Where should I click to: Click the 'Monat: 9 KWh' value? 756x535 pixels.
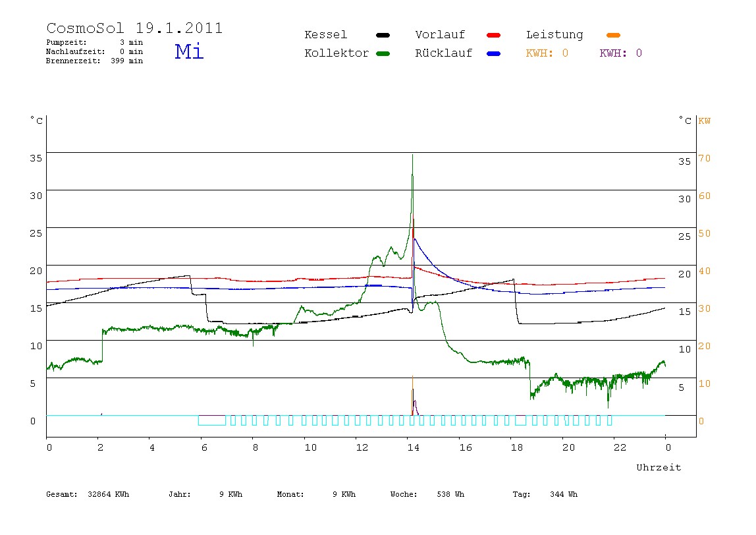[316, 494]
